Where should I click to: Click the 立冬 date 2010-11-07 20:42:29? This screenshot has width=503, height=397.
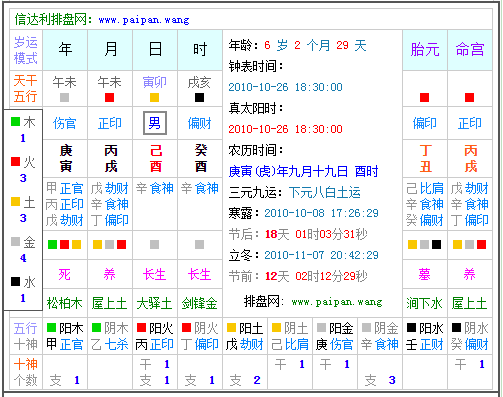pyautogui.click(x=321, y=255)
